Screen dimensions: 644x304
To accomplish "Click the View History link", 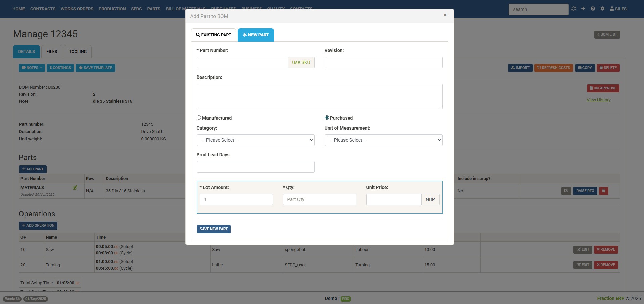I will [599, 100].
